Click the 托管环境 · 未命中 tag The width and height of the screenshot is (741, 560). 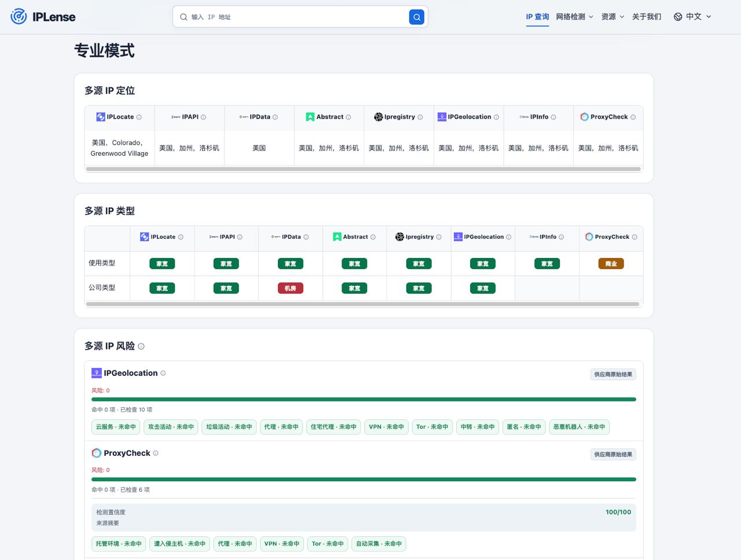tap(119, 544)
